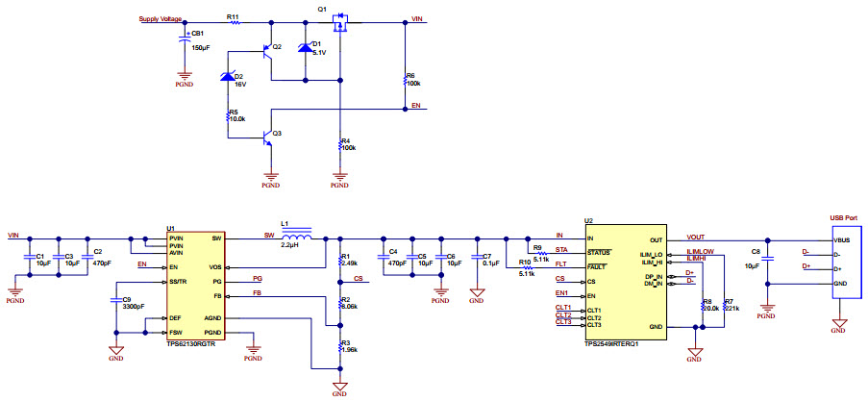Select the C9 3300pF capacitor
Viewport: 868px width, 401px height.
point(115,300)
